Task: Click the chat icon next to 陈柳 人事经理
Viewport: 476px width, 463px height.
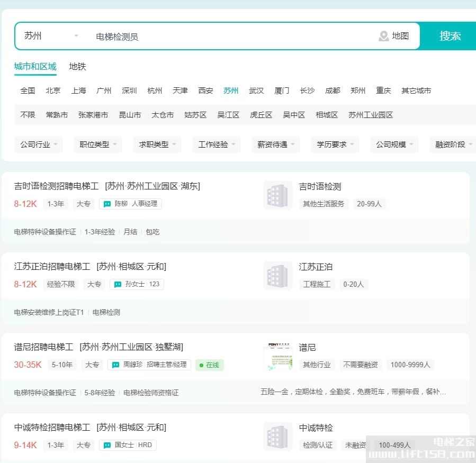Action: click(107, 204)
